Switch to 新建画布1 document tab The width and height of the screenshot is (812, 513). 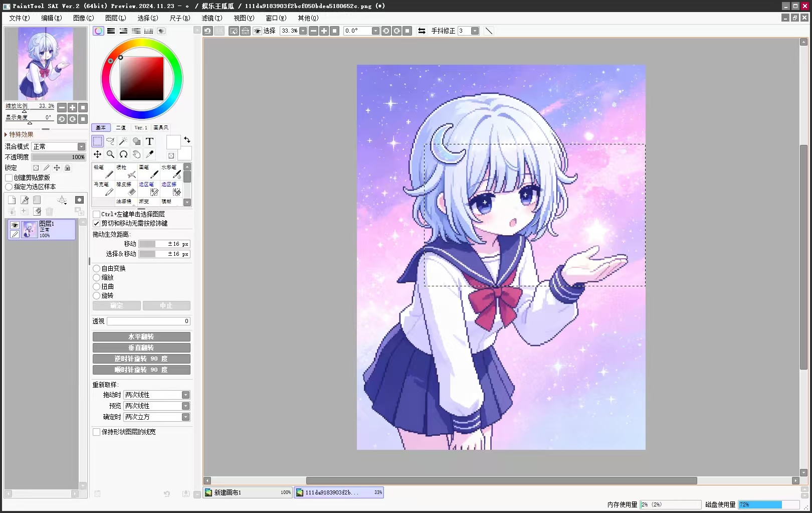point(248,492)
